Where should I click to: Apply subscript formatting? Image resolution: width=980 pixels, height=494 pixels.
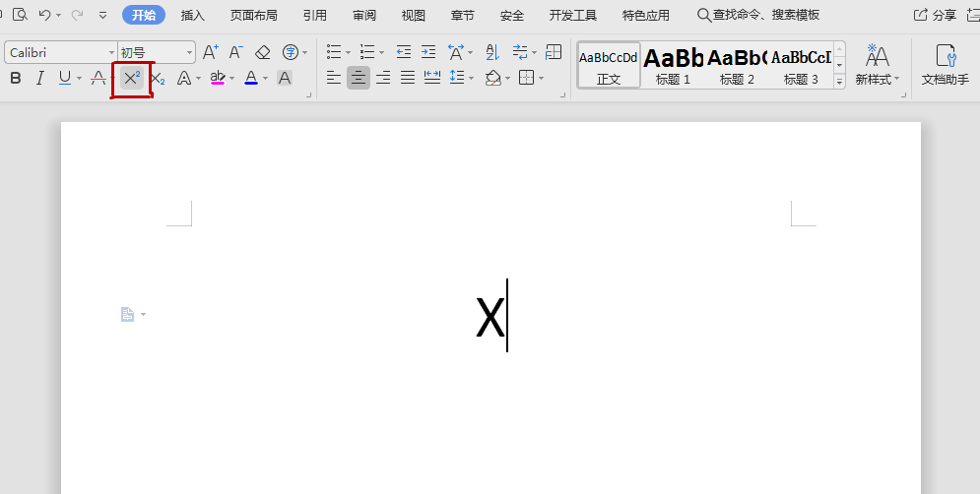[x=158, y=79]
